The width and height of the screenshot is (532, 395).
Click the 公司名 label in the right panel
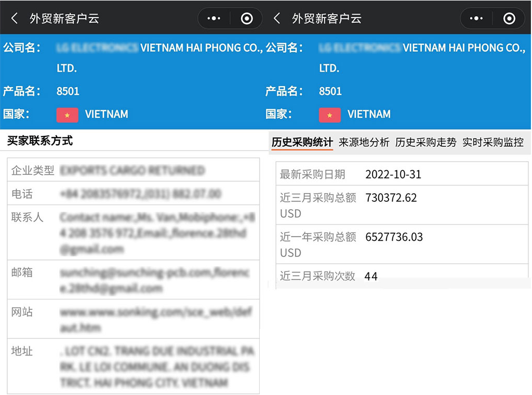pyautogui.click(x=284, y=47)
